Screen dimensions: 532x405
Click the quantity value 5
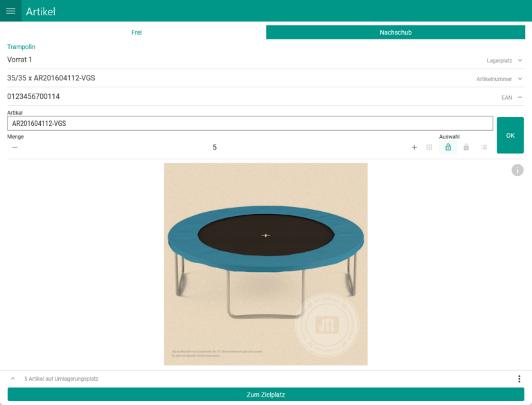coord(215,147)
